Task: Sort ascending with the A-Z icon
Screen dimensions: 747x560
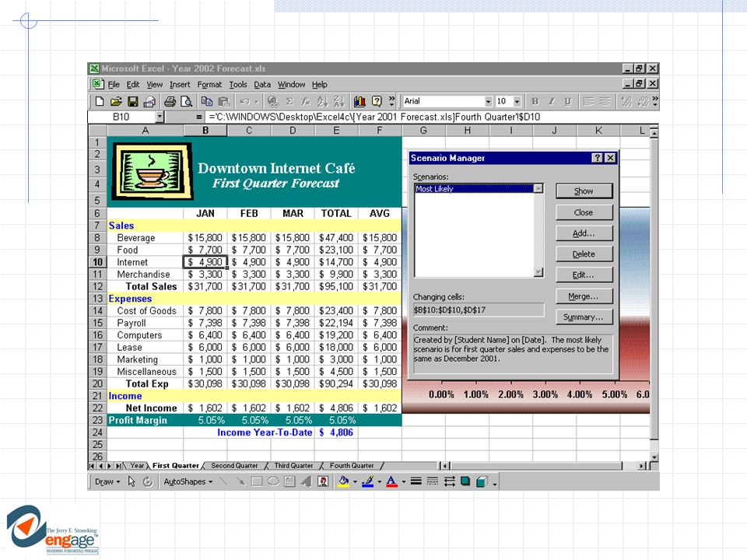Action: (322, 101)
